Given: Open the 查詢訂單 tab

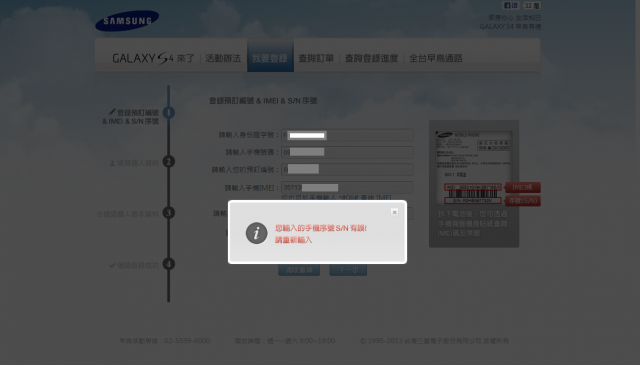Looking at the screenshot, I should (x=316, y=58).
